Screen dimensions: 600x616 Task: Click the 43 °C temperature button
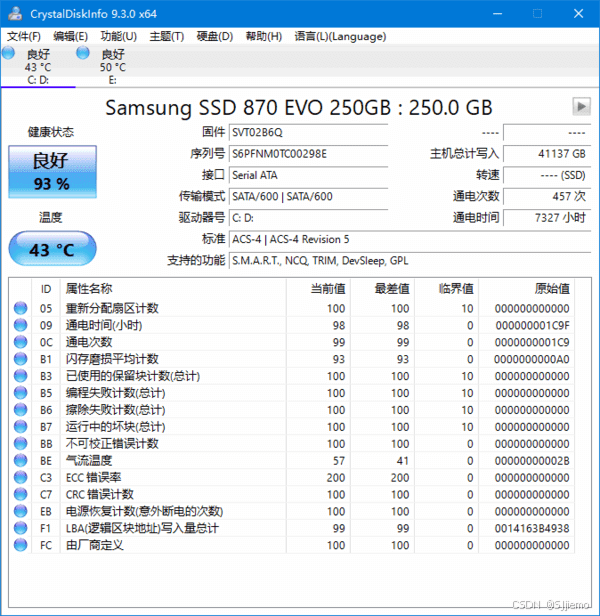[x=52, y=248]
